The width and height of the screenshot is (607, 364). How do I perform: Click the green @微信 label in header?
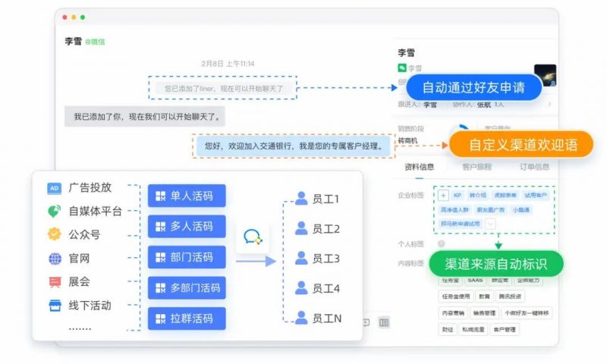(95, 42)
